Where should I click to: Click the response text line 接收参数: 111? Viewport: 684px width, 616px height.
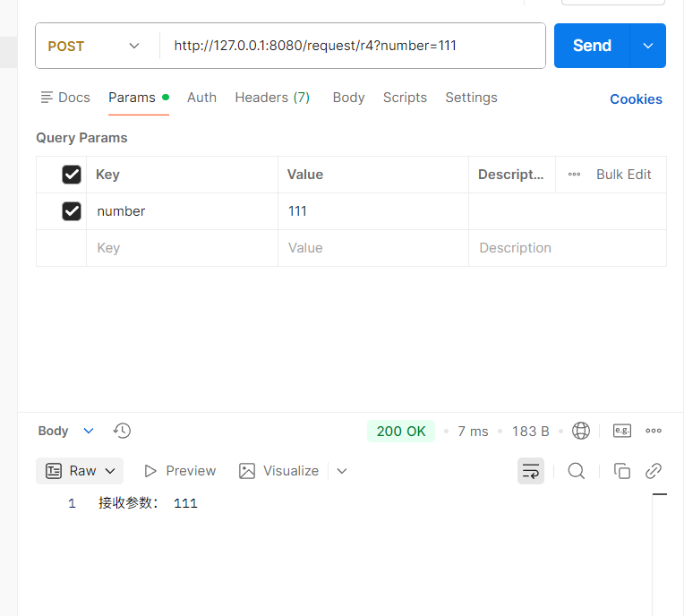click(148, 503)
